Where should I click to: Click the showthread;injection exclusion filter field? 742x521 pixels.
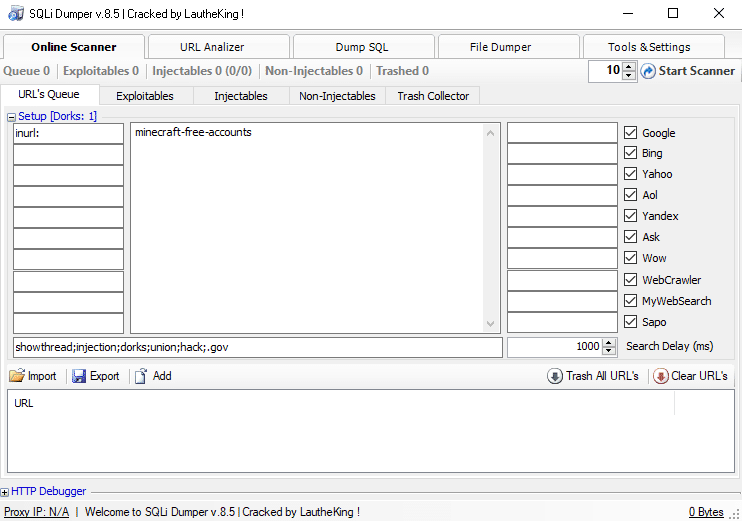point(258,347)
